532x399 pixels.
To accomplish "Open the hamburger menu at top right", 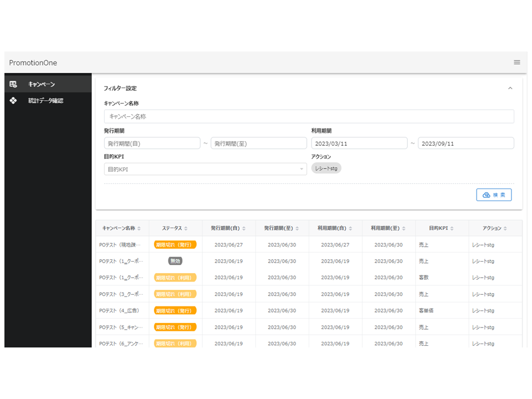I will point(516,62).
